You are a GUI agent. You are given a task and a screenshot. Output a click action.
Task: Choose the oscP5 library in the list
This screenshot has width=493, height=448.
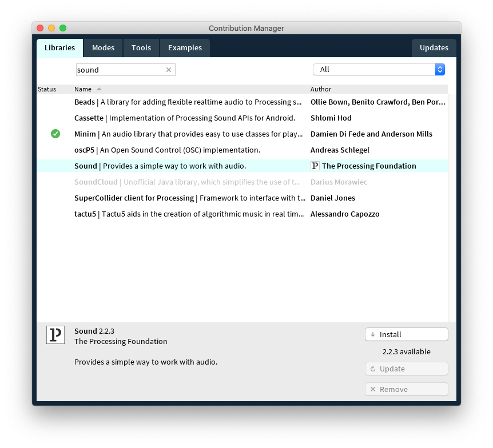click(x=167, y=150)
